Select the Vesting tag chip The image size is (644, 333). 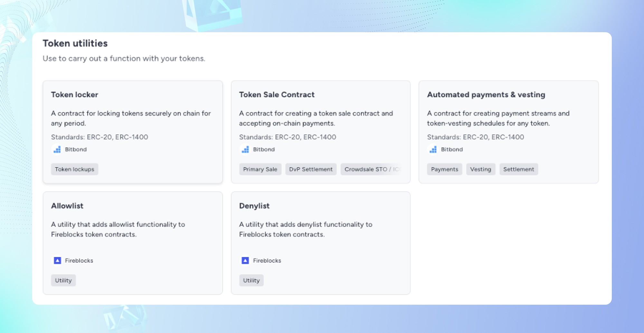pos(480,169)
